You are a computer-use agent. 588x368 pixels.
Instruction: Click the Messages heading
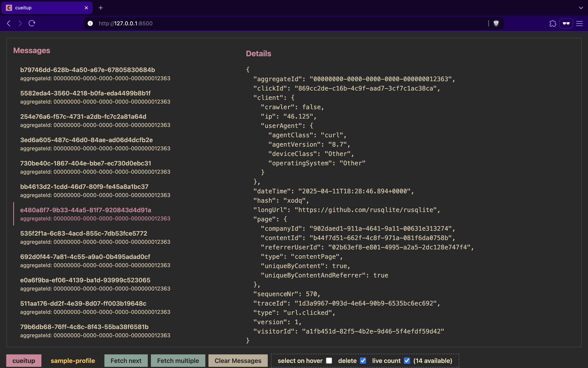pos(31,50)
